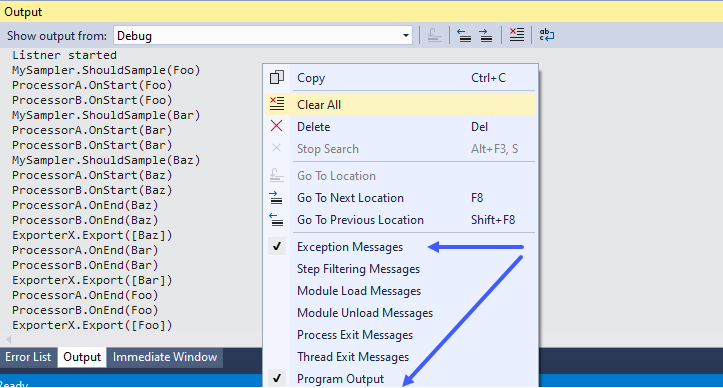Screen dimensions: 723x388
Task: Click the 'Listner started' output line
Action: click(64, 55)
